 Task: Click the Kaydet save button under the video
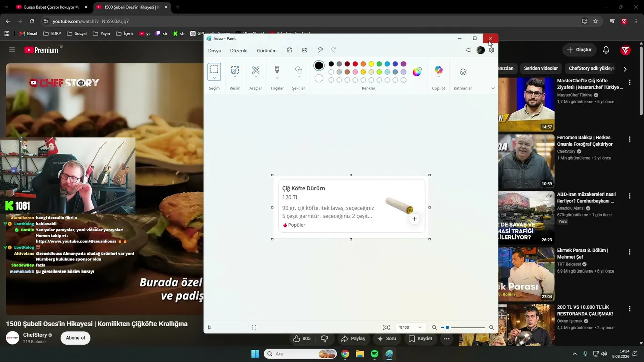coord(420,339)
